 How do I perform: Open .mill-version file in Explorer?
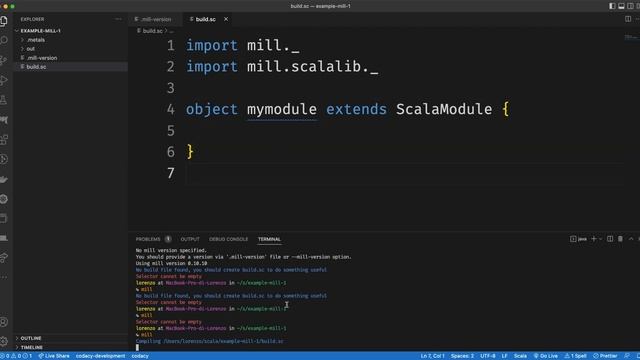[42, 58]
